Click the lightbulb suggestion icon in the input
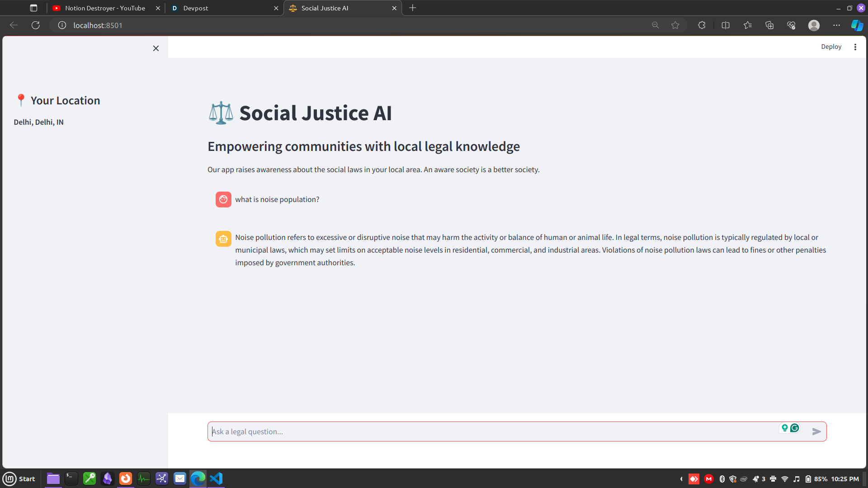The width and height of the screenshot is (868, 488). [784, 427]
